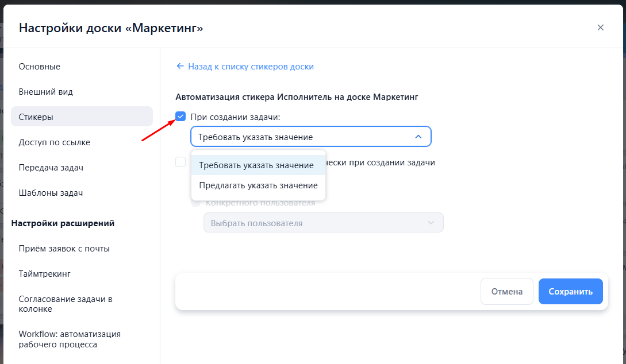
Task: Choose 'Требовать указать значение' from the list
Action: point(258,165)
